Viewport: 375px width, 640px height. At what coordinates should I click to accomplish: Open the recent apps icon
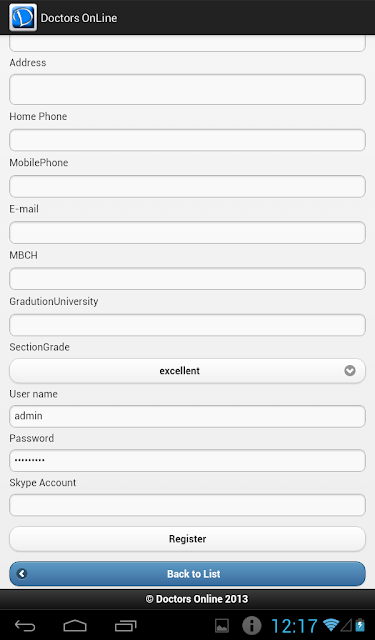pos(125,625)
